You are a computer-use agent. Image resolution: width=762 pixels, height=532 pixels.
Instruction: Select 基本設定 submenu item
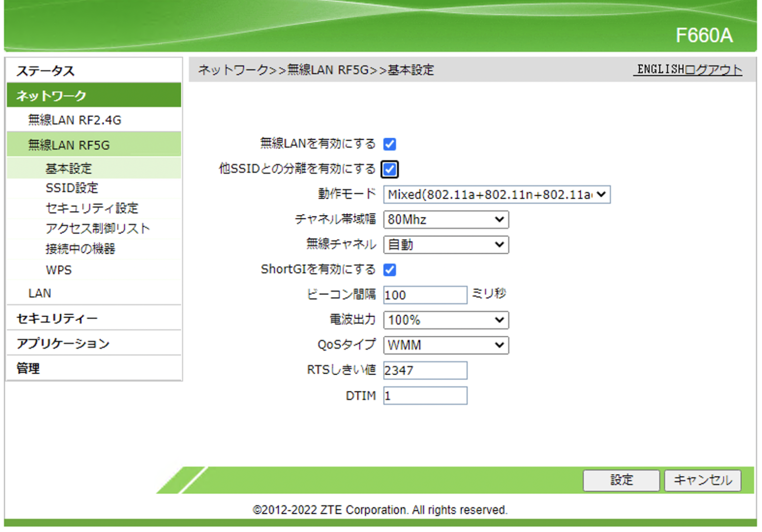click(x=94, y=169)
